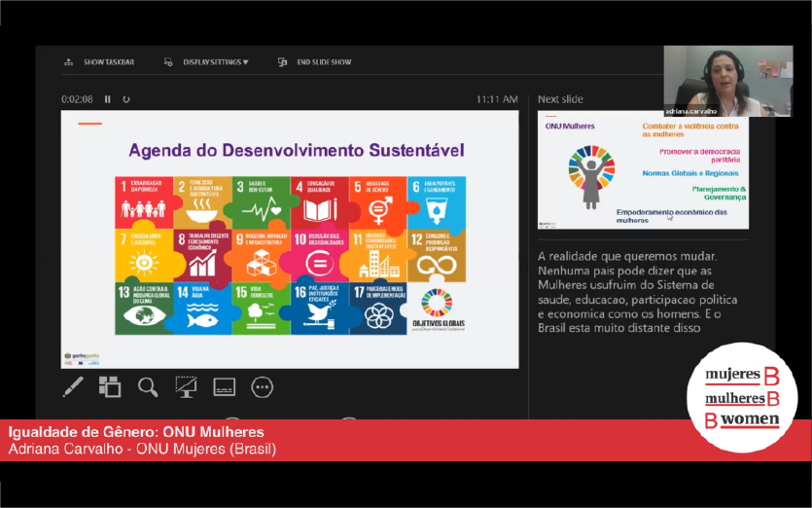Click the Next slide thumbnail preview
Viewport: 812px width, 508px height.
[643, 169]
